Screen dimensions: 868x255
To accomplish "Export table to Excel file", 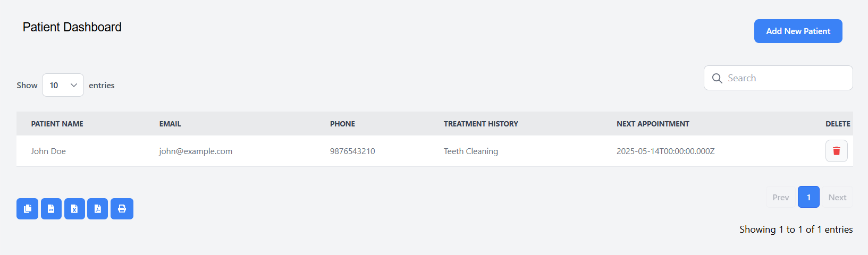I will click(74, 209).
